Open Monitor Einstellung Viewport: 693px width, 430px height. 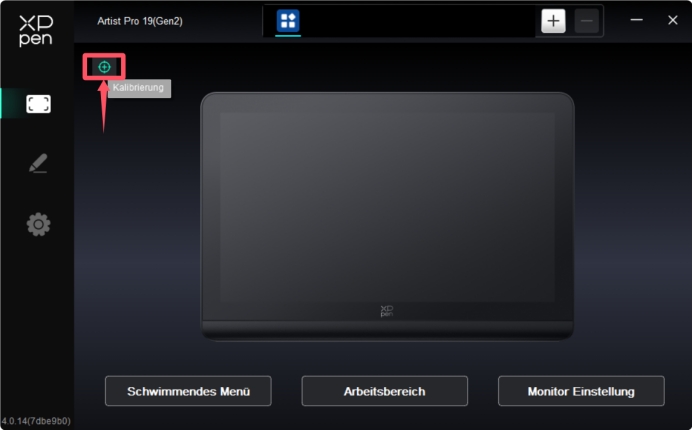point(580,391)
